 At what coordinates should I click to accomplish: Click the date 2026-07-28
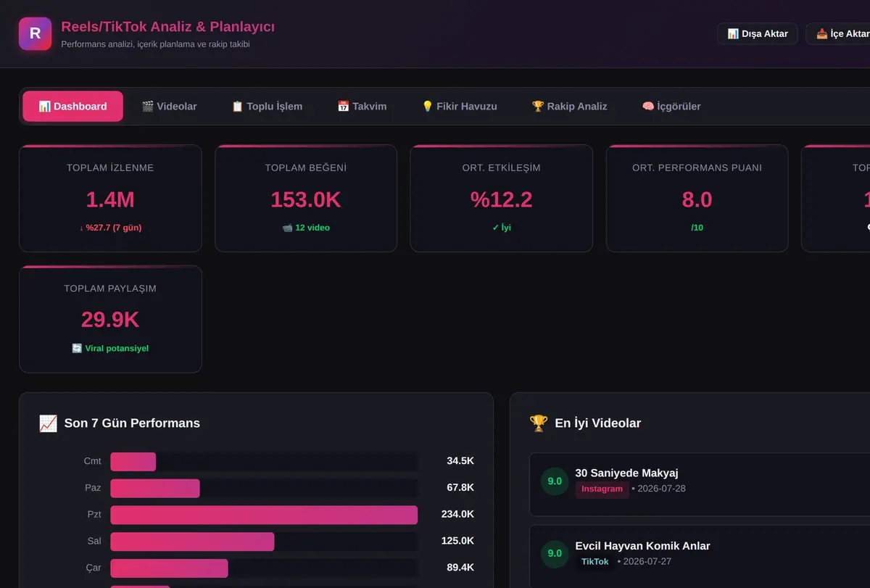661,489
